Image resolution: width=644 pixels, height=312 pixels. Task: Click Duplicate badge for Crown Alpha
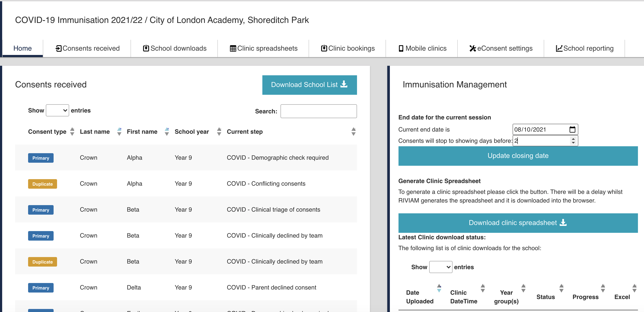tap(43, 184)
